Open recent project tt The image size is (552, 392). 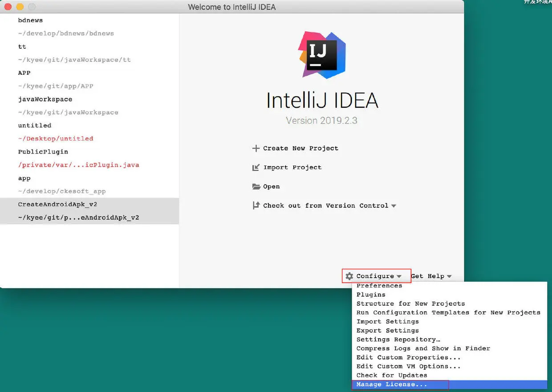tap(22, 46)
